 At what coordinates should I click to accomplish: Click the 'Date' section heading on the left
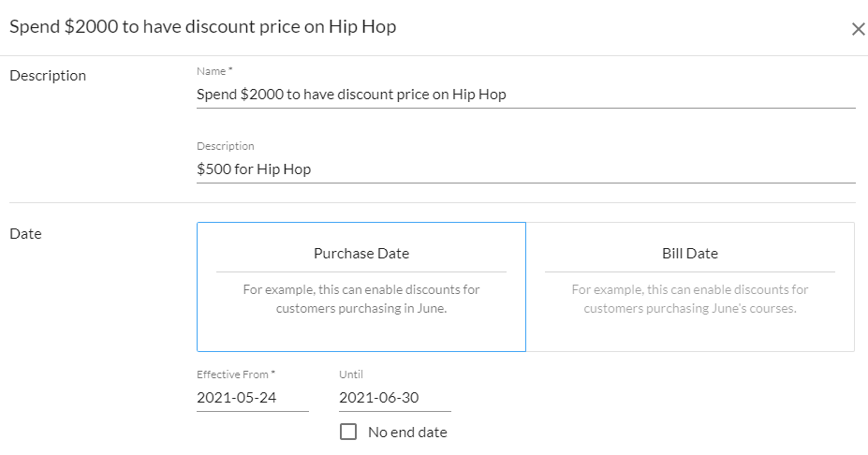tap(25, 234)
